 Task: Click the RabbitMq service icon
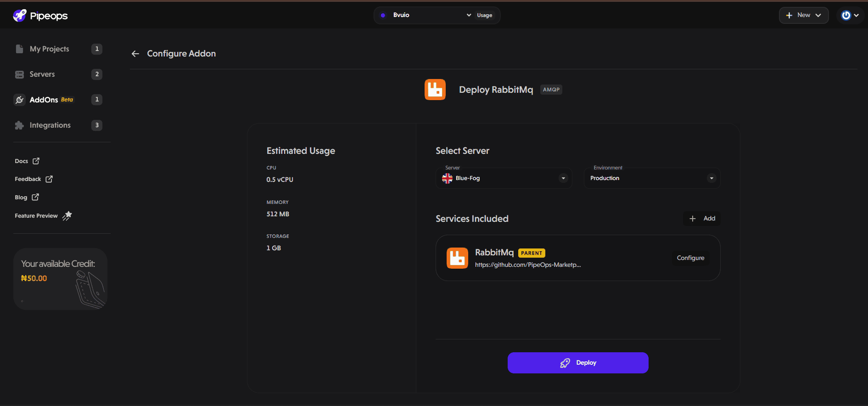[x=457, y=258]
